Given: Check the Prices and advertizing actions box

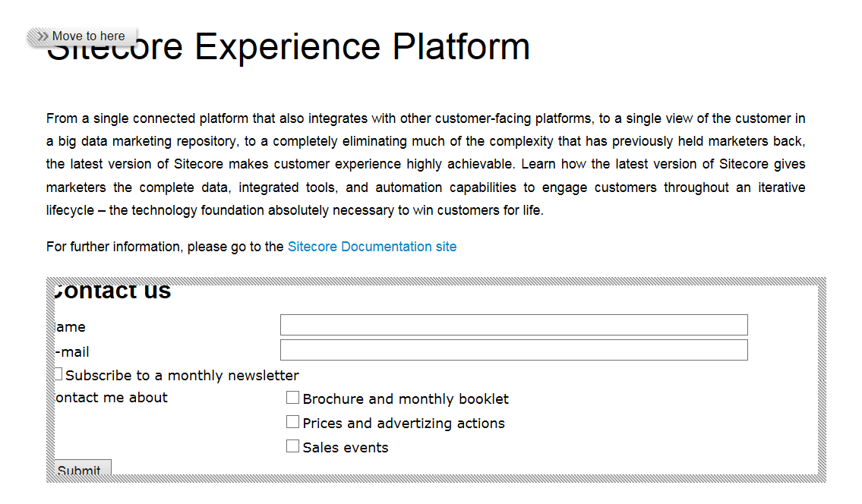Looking at the screenshot, I should tap(292, 422).
